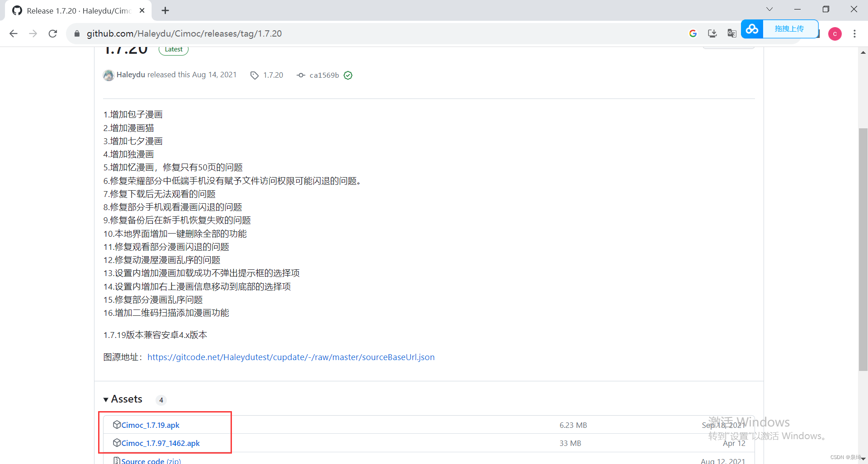
Task: Click the package icon of Cimoc_1.7.19.apk
Action: 117,425
